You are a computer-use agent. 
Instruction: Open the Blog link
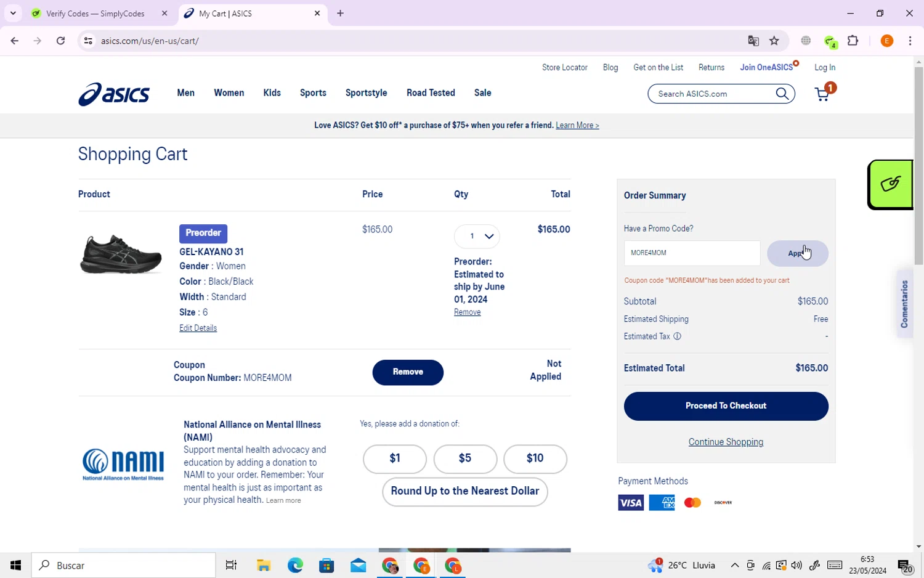(610, 67)
